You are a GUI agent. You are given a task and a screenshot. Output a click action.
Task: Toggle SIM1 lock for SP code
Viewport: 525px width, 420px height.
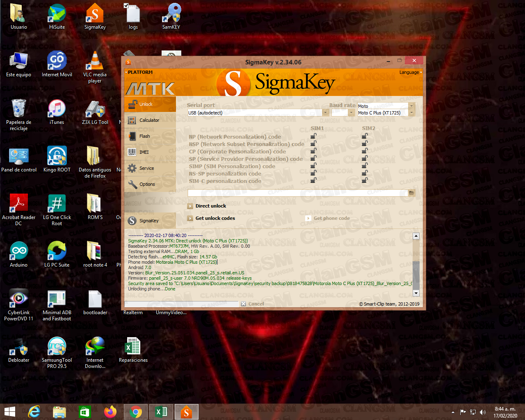313,158
